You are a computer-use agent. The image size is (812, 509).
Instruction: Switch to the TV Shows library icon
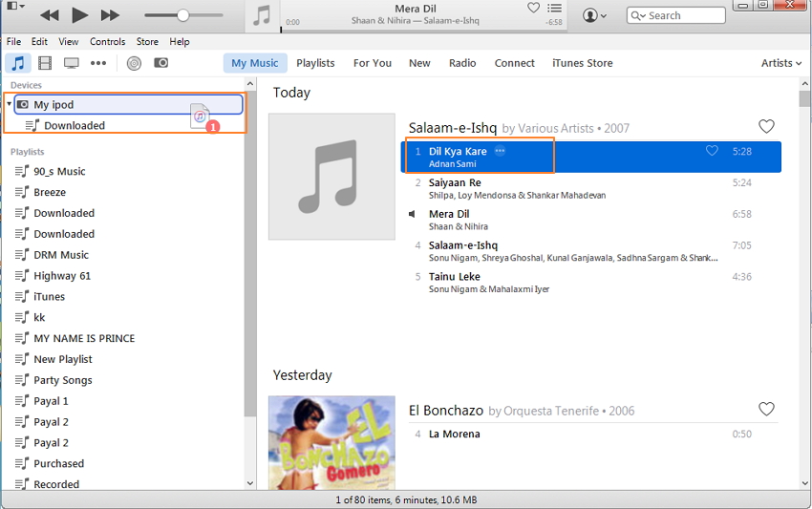pos(72,63)
